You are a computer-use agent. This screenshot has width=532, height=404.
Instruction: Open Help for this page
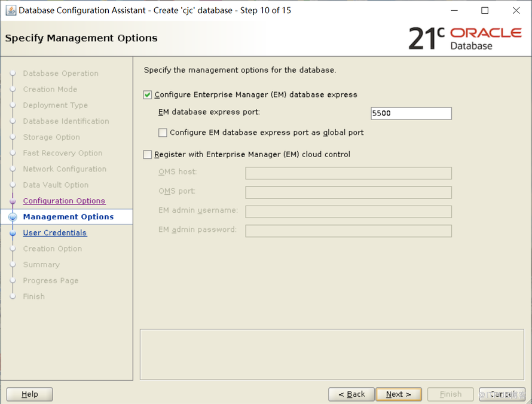point(29,394)
